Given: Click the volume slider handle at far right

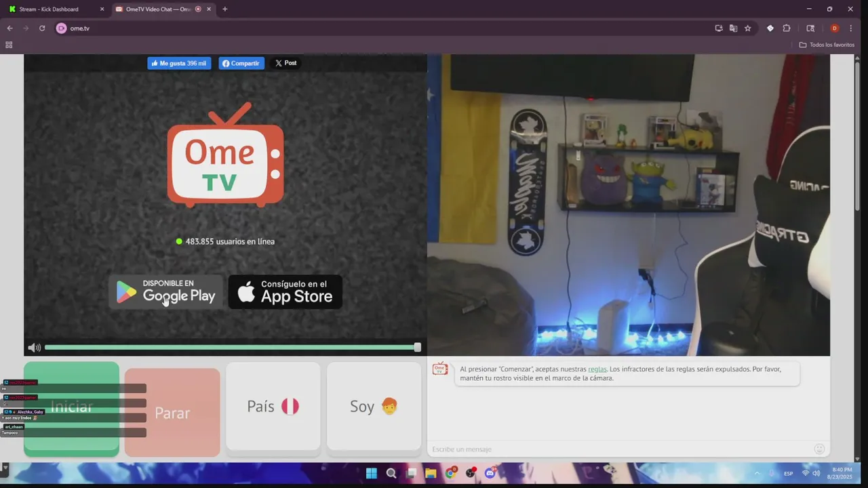Looking at the screenshot, I should coord(417,348).
